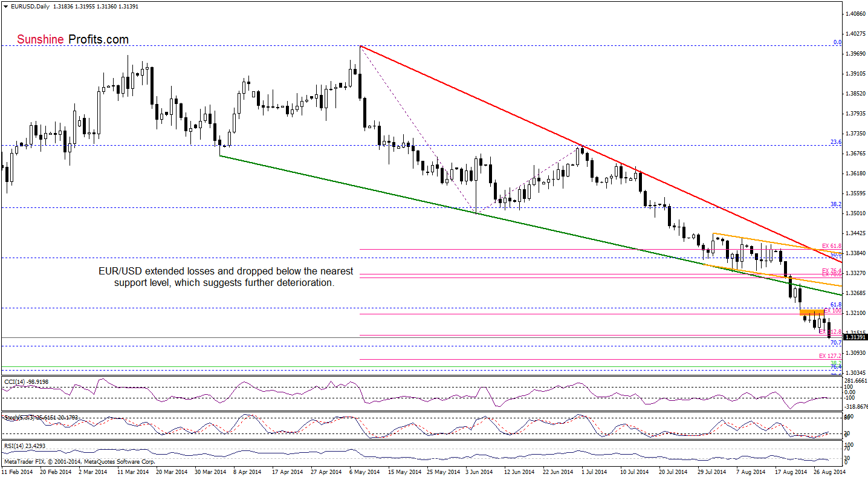
Task: Click the Fibonacci 0.0 level label
Action: click(x=837, y=42)
